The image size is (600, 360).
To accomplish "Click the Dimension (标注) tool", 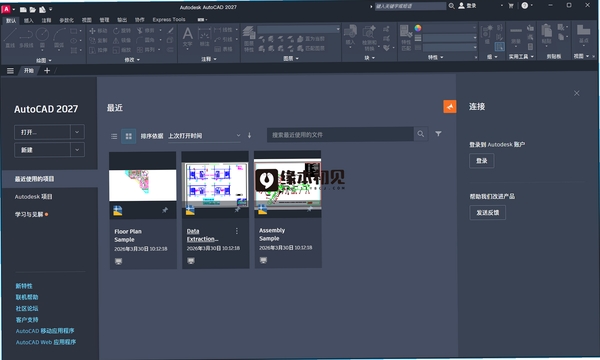I will pos(204,37).
